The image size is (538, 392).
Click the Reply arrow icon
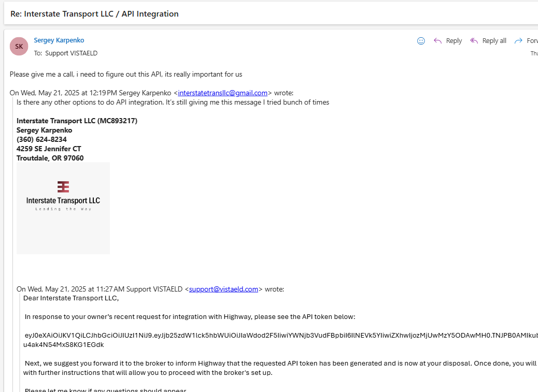[x=437, y=41]
